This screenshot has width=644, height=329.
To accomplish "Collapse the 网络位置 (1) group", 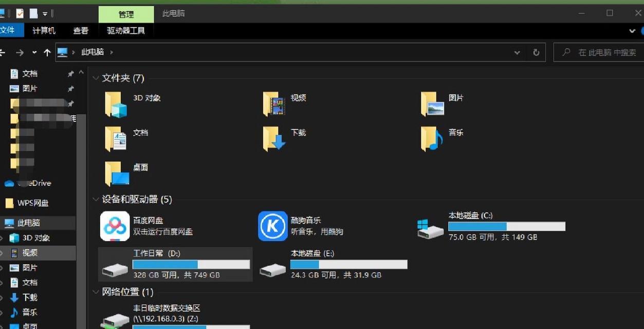I will (96, 292).
